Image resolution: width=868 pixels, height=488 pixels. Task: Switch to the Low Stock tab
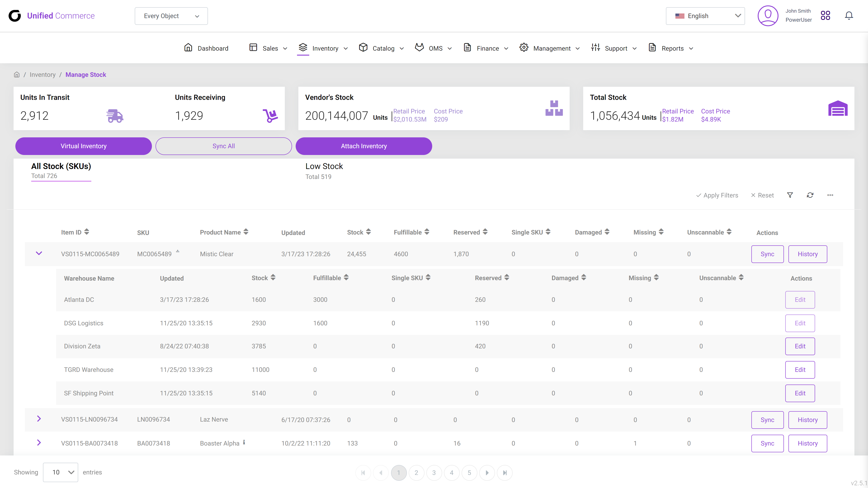(x=324, y=166)
